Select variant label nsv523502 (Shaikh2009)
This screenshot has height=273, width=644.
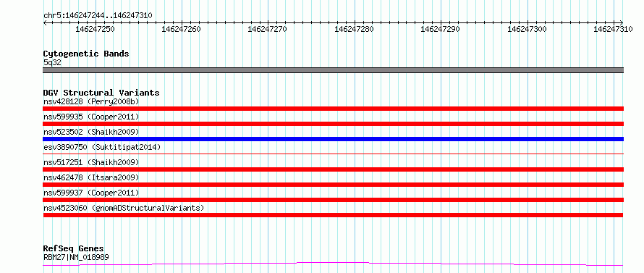point(91,132)
